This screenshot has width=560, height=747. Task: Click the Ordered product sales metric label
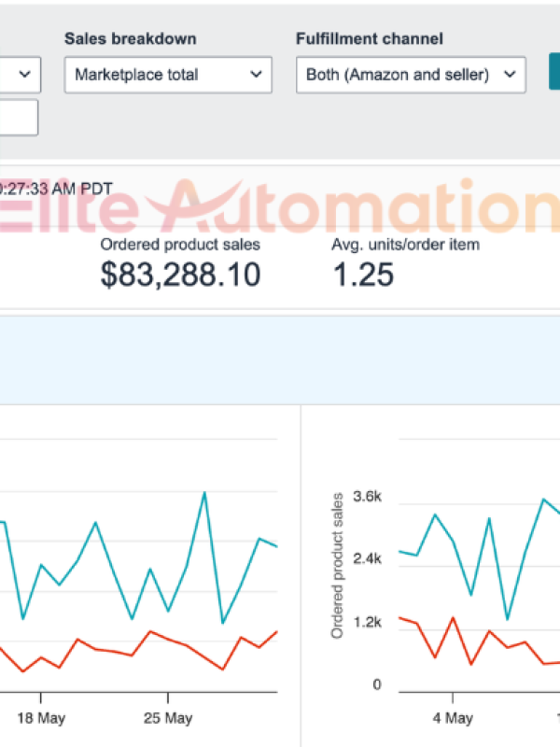pos(180,245)
